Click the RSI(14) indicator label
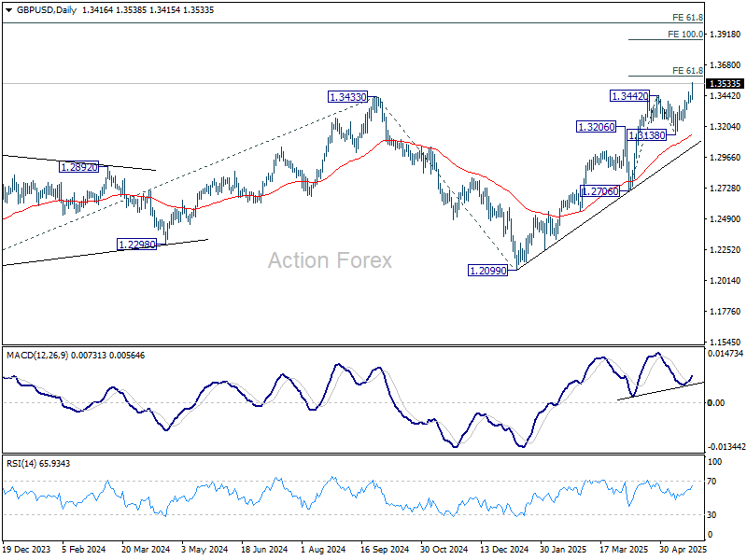The width and height of the screenshot is (747, 560). [x=26, y=463]
